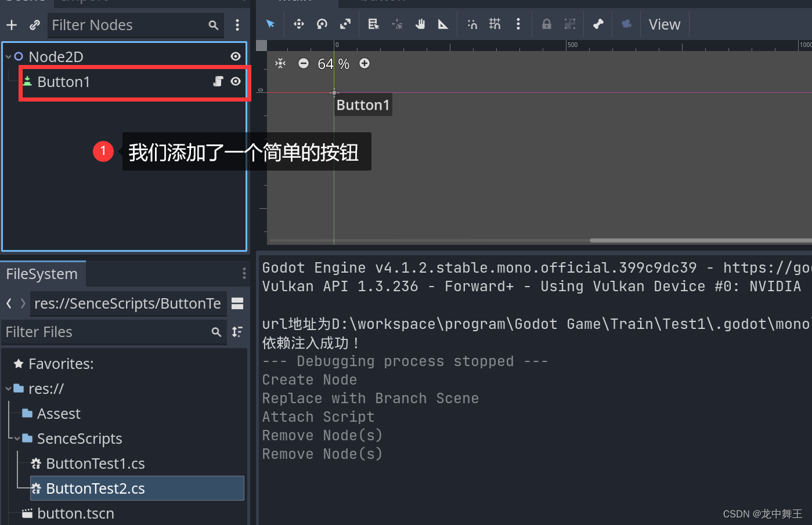Select the SenceScripts folder
This screenshot has height=525, width=812.
(80, 439)
